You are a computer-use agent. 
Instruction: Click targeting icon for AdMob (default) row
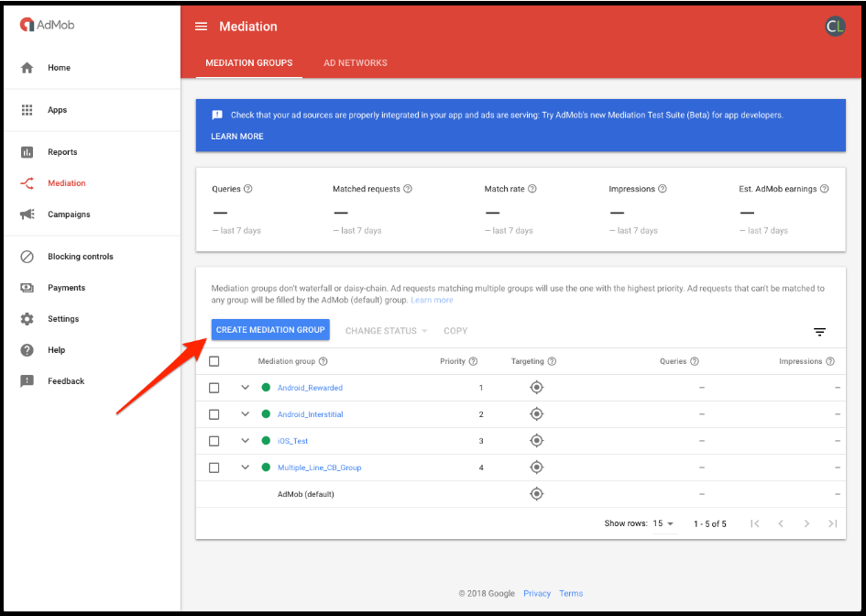pos(536,494)
